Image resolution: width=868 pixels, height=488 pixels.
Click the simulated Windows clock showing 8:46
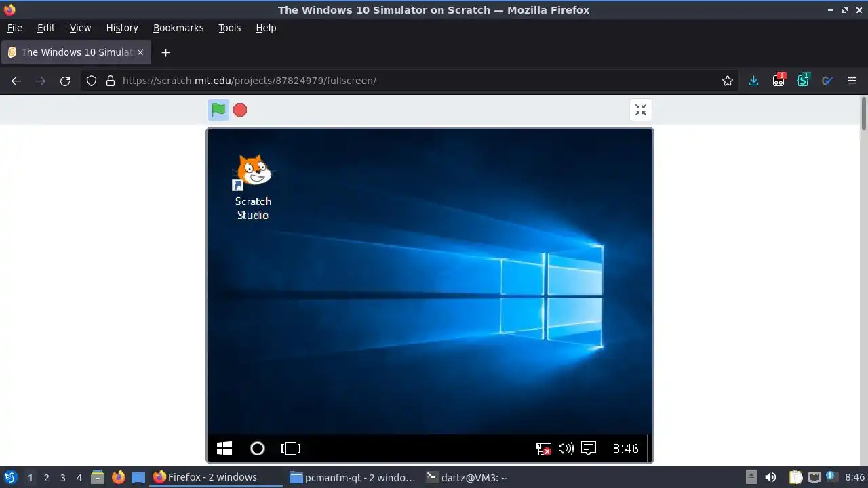point(625,448)
